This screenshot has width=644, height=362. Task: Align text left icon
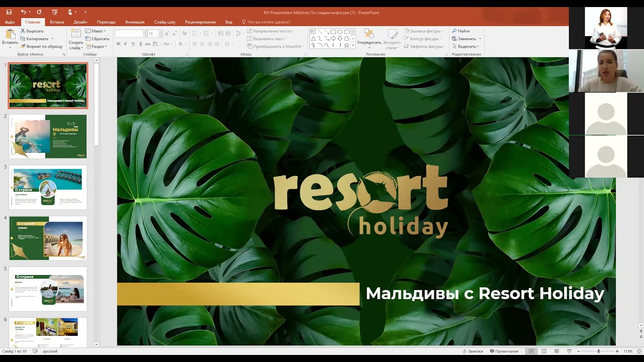(x=195, y=44)
